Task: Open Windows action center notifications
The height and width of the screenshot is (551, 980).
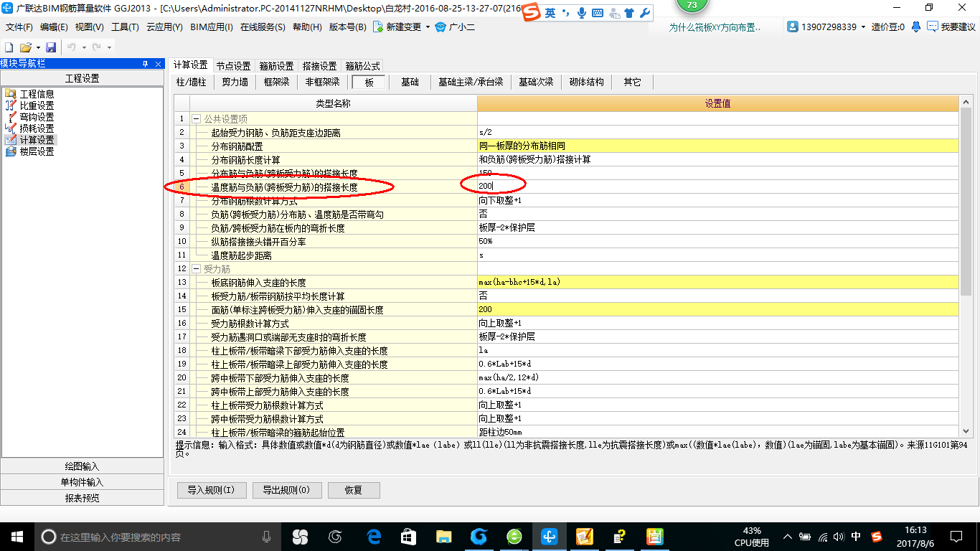Action: (956, 536)
